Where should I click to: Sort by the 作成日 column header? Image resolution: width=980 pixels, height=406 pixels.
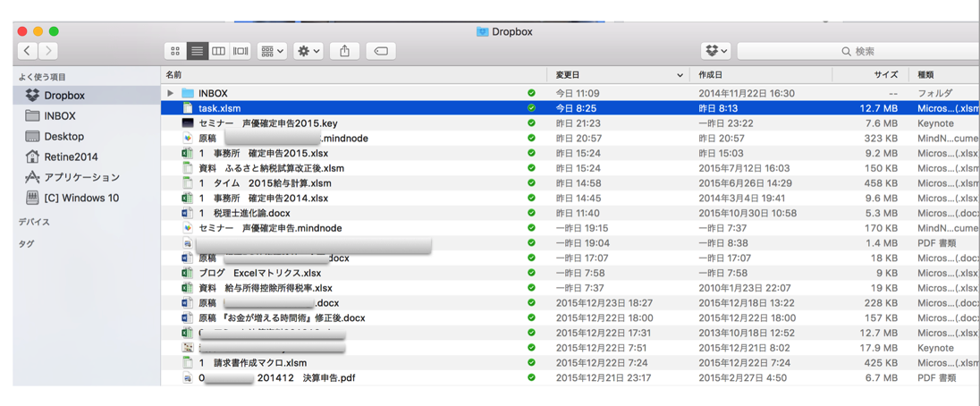pyautogui.click(x=761, y=75)
